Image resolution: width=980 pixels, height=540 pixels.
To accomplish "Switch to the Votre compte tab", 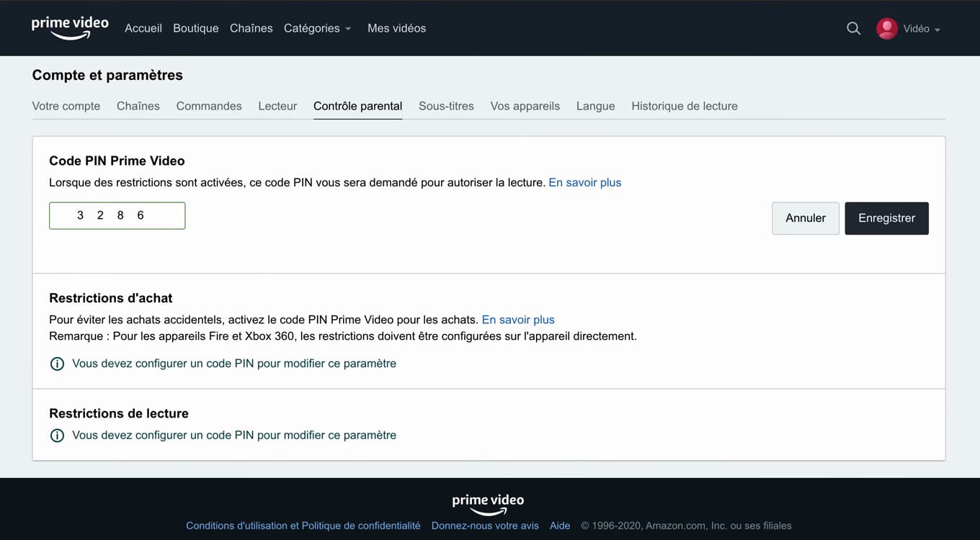I will click(x=66, y=106).
